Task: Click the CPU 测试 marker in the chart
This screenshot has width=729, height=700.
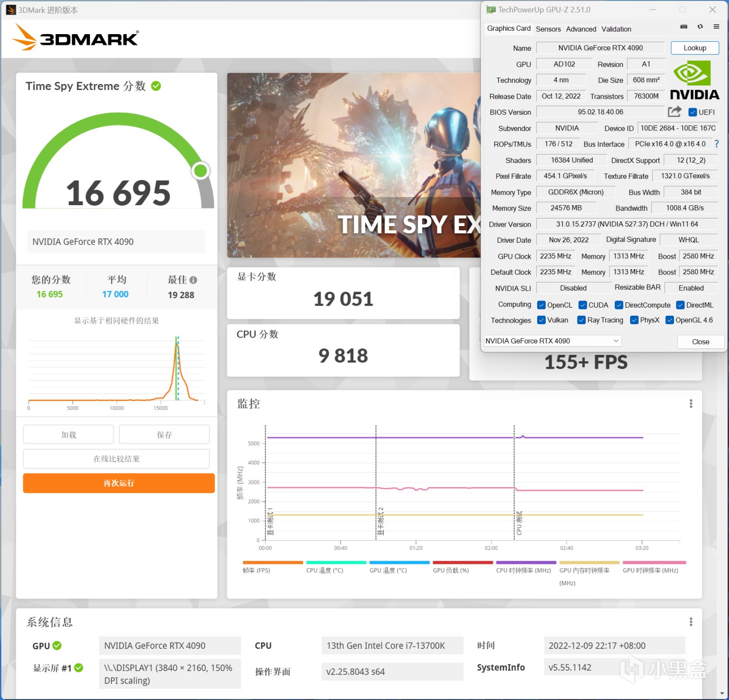Action: click(x=519, y=523)
